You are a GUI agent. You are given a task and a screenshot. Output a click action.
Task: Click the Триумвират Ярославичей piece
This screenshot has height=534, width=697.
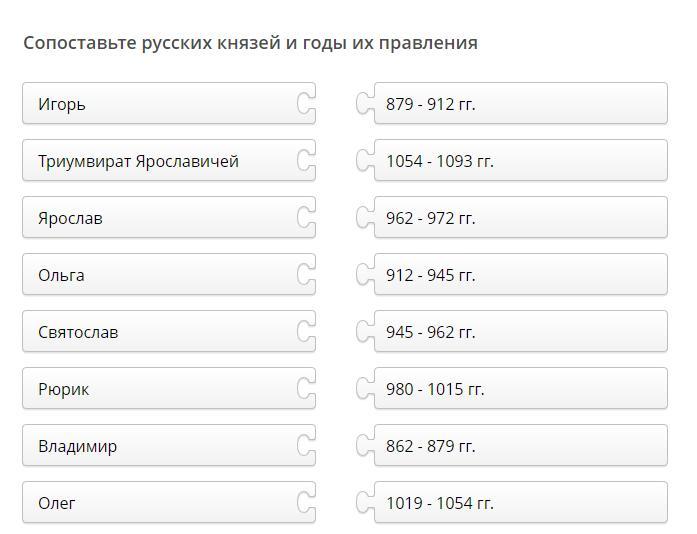[x=160, y=161]
